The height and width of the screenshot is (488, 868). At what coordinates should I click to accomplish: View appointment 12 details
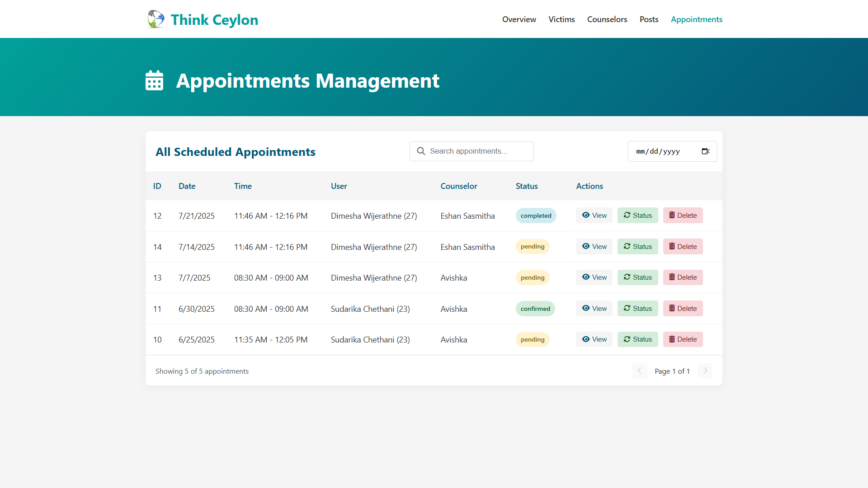(x=594, y=216)
